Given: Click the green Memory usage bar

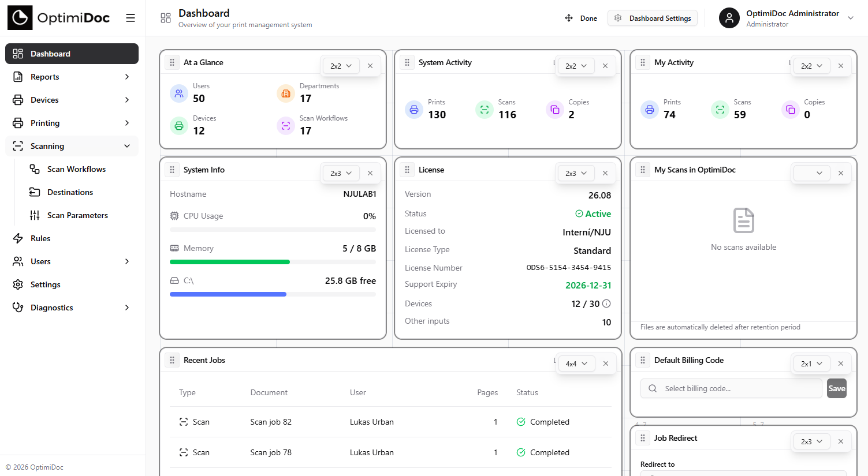Looking at the screenshot, I should [x=230, y=262].
